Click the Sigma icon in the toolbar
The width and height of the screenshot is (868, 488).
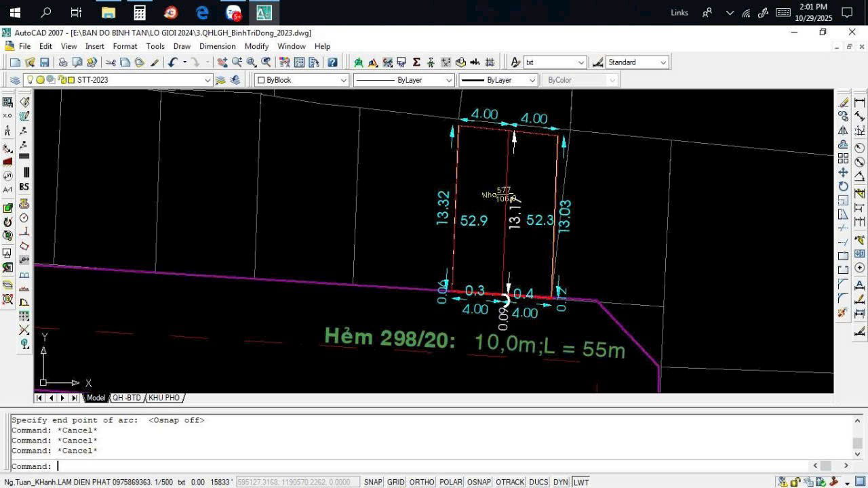pos(416,62)
